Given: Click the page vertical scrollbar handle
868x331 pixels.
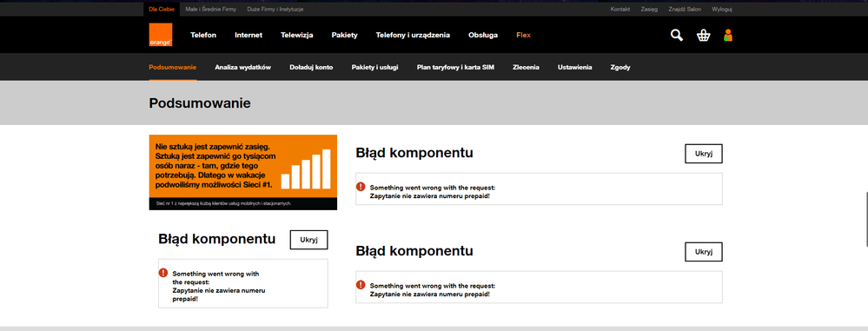Looking at the screenshot, I should [866, 220].
